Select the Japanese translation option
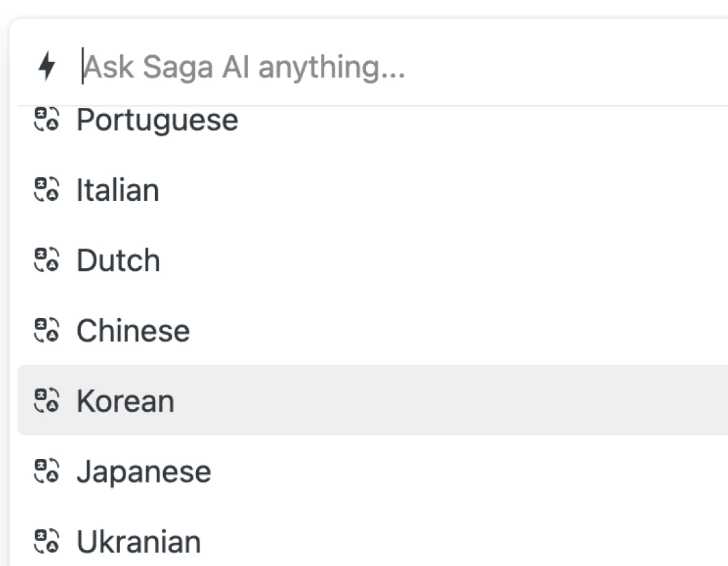 coord(143,471)
